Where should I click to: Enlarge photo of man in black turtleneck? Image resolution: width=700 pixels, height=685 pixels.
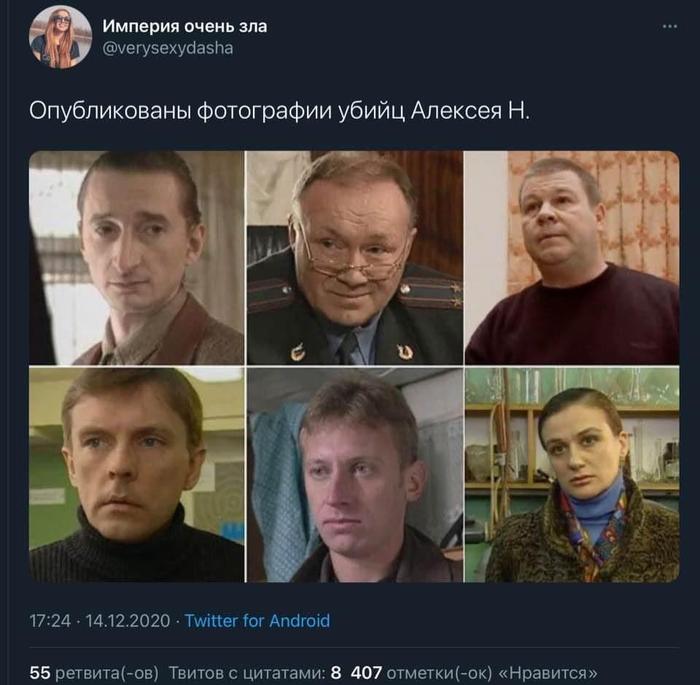[x=137, y=475]
